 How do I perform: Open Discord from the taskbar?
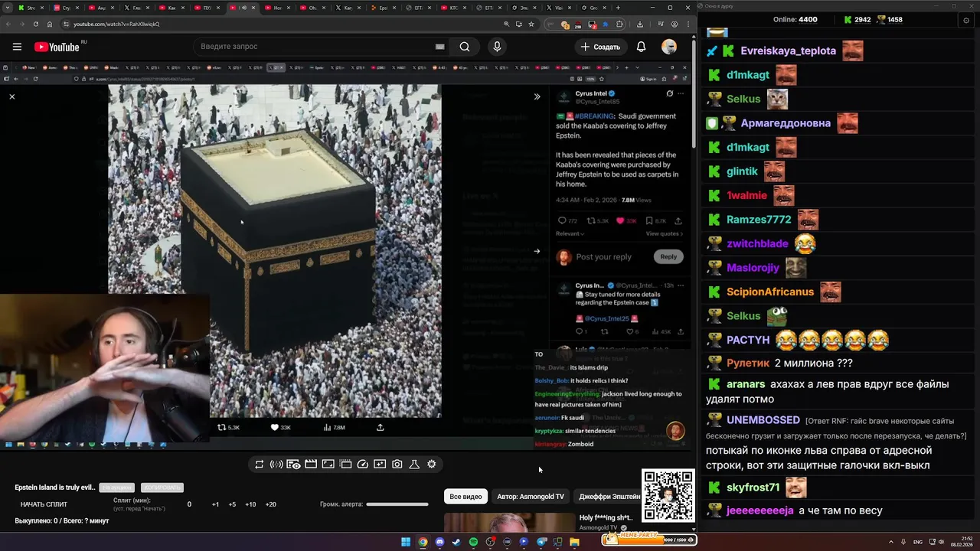(x=439, y=543)
